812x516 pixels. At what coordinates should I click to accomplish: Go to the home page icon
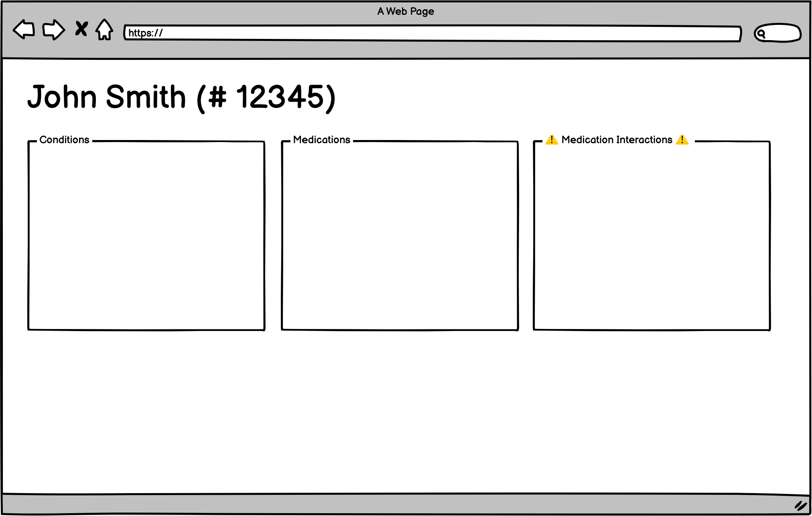104,30
